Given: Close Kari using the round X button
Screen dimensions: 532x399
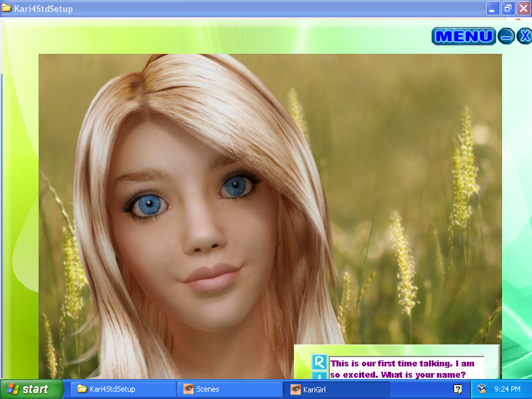Looking at the screenshot, I should (x=525, y=36).
